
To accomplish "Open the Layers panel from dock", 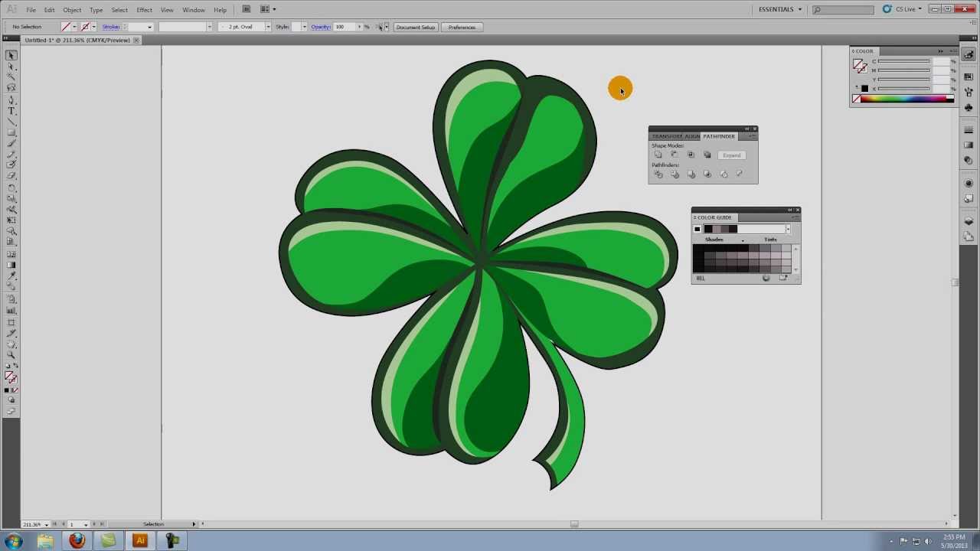I will click(969, 222).
